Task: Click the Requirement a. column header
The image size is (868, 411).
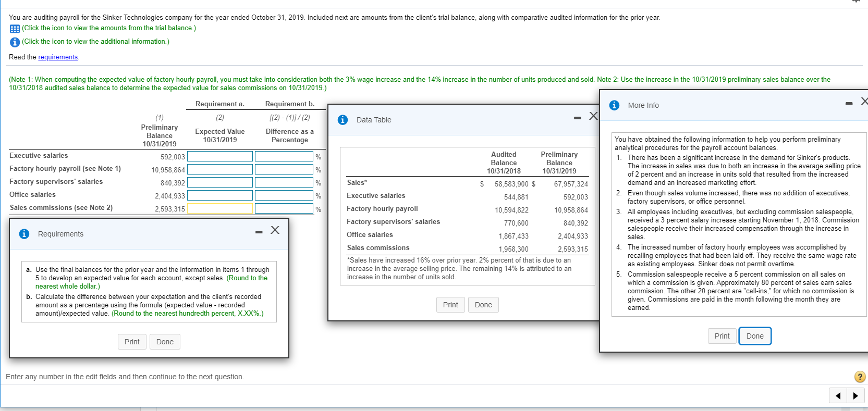Action: coord(220,104)
